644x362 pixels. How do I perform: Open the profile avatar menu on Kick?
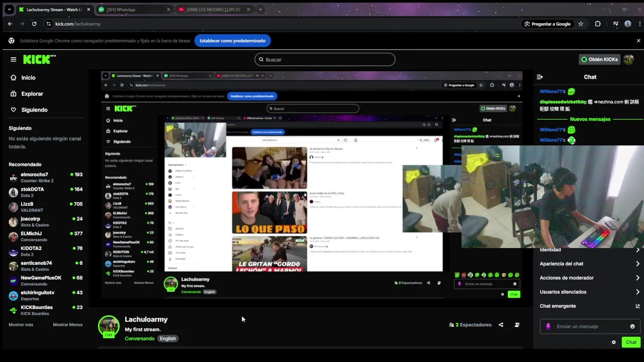628,59
